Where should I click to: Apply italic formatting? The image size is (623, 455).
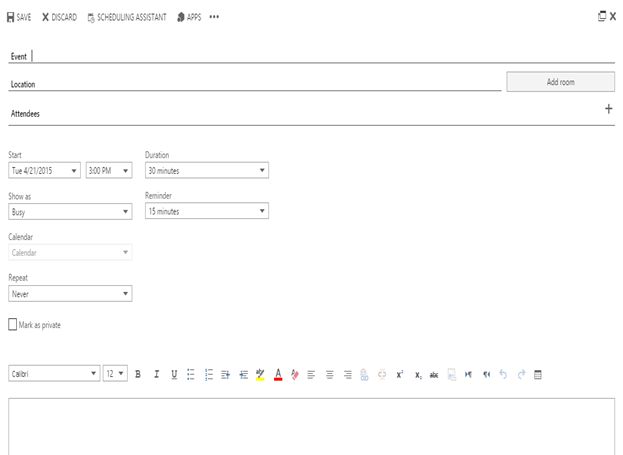(x=156, y=374)
